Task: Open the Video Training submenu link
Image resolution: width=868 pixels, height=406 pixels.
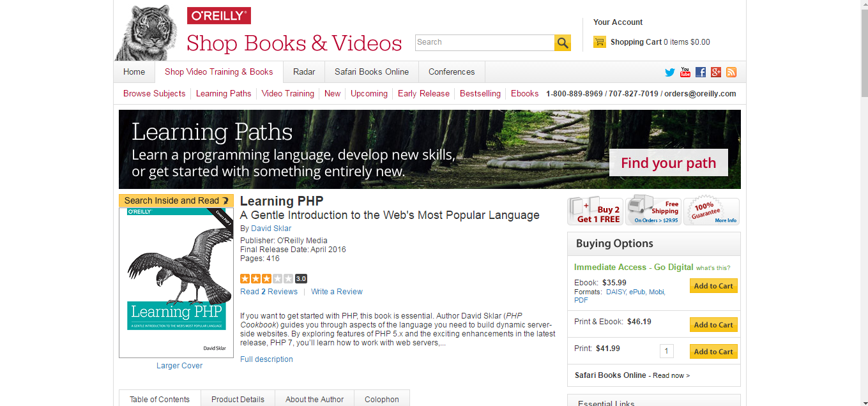Action: tap(288, 93)
